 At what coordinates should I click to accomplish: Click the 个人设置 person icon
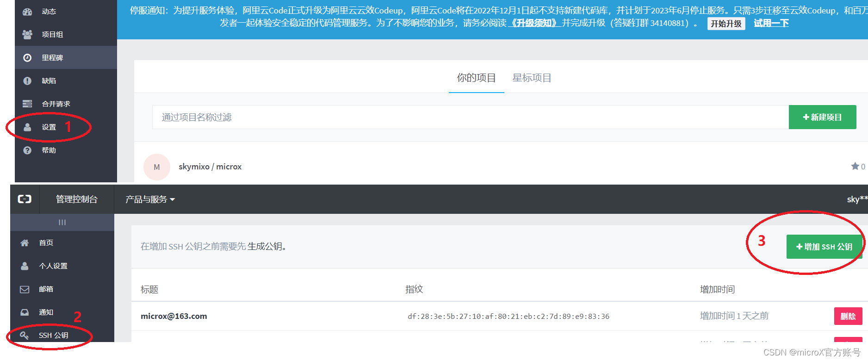25,266
